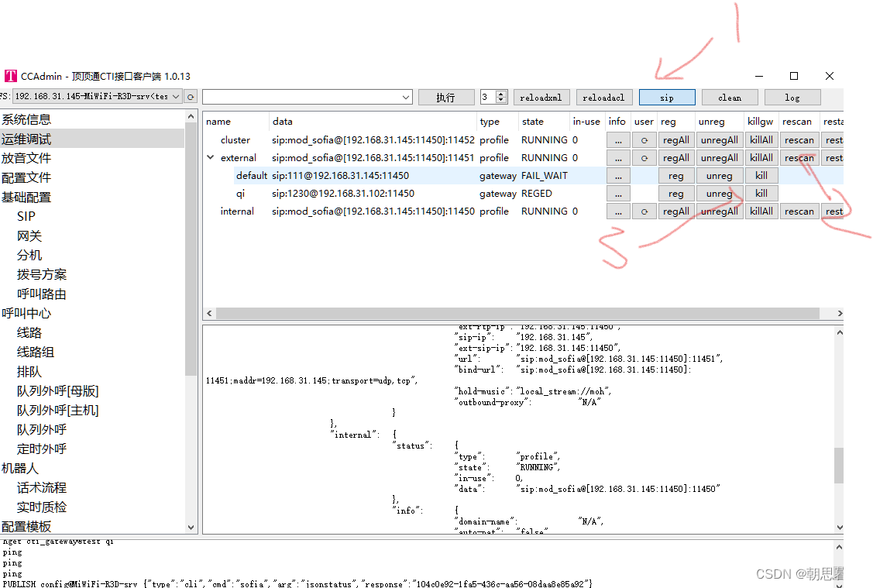This screenshot has width=873, height=588.
Task: Click the JSON output pane scroll-up arrow
Action: 839,332
